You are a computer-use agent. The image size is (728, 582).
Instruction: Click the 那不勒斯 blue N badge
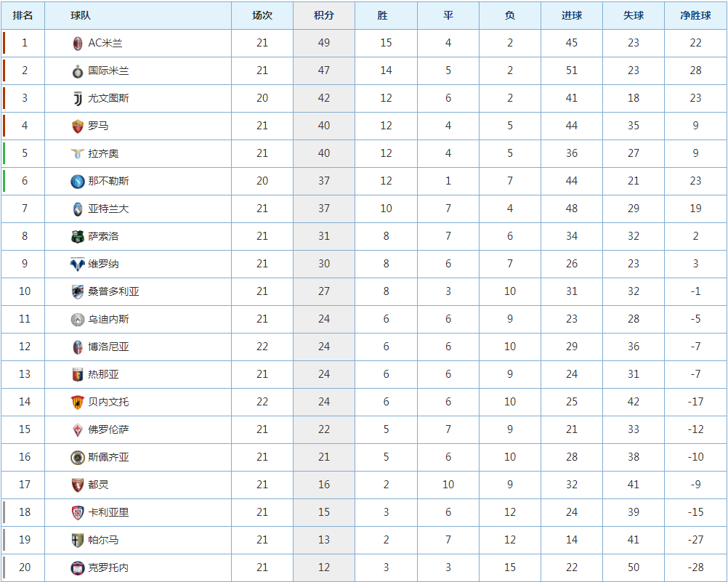coord(78,181)
